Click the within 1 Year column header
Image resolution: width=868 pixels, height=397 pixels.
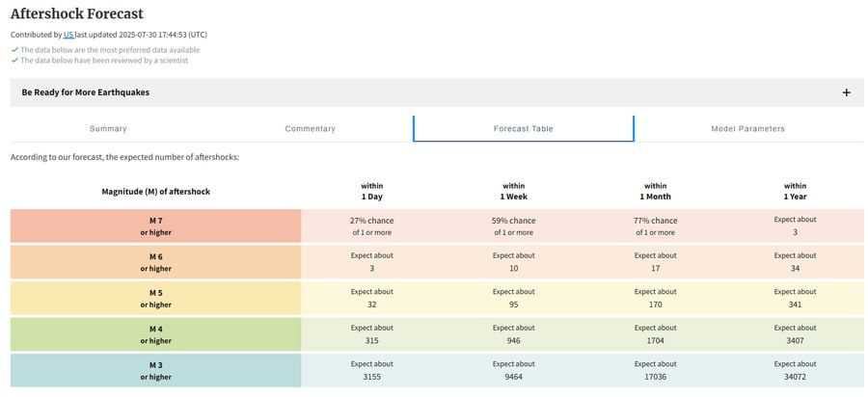click(795, 191)
